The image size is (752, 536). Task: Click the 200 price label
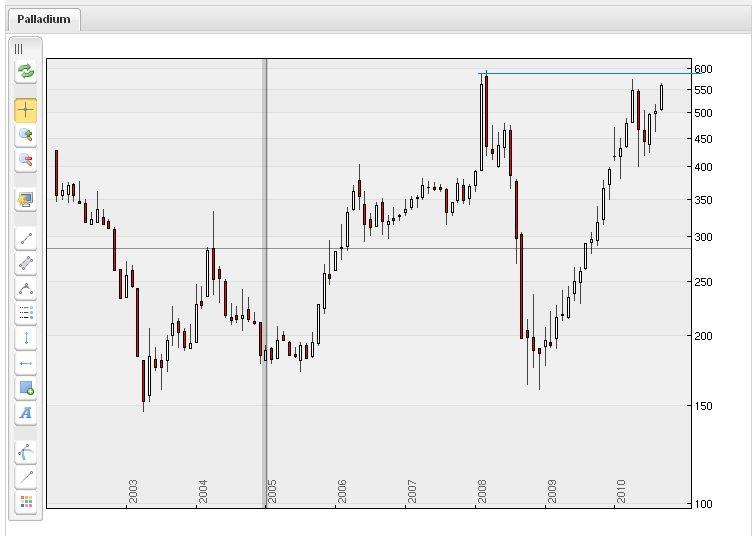[x=703, y=336]
